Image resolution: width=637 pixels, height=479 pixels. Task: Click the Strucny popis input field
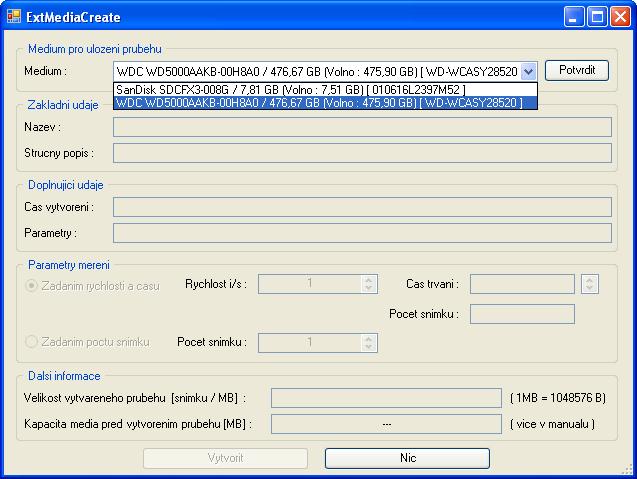[362, 153]
